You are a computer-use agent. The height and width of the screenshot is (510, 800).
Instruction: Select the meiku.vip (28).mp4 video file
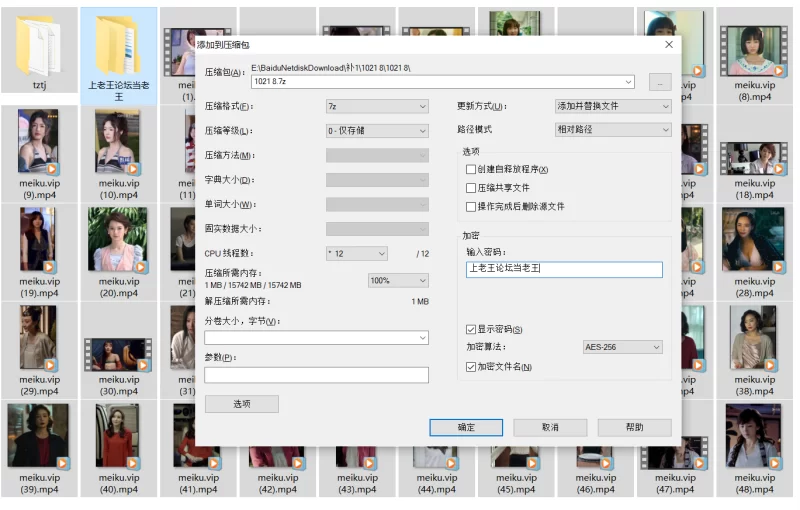point(753,240)
